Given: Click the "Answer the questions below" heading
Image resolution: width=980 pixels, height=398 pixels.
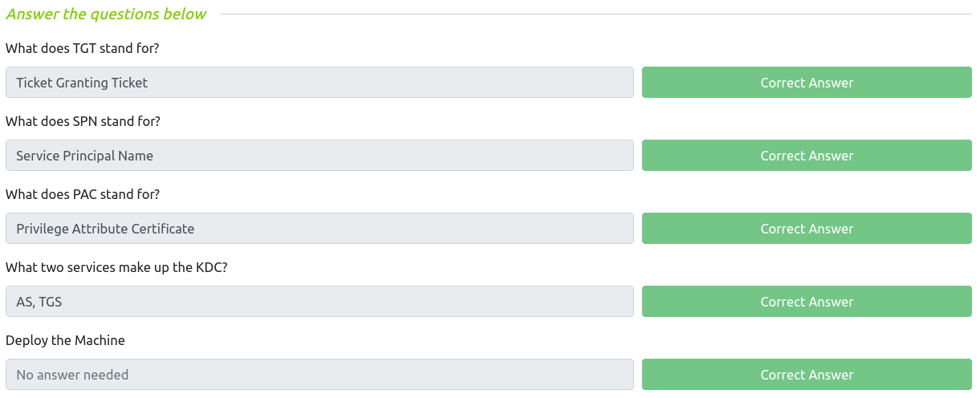Looking at the screenshot, I should click(106, 14).
